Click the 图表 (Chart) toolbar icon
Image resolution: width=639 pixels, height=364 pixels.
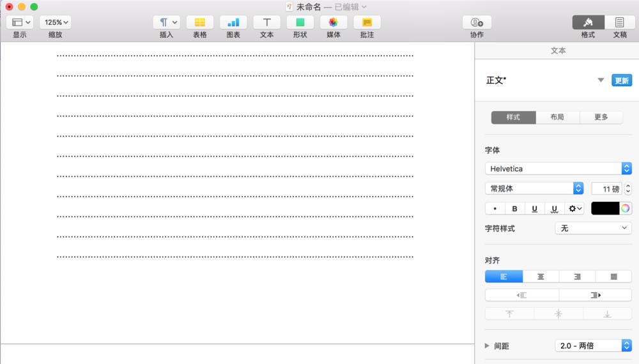coord(233,22)
